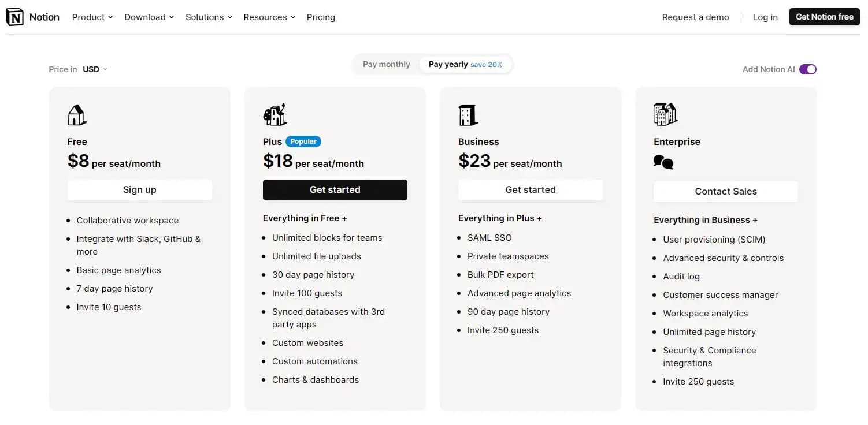
Task: Toggle the Add Notion AI switch
Action: click(808, 69)
